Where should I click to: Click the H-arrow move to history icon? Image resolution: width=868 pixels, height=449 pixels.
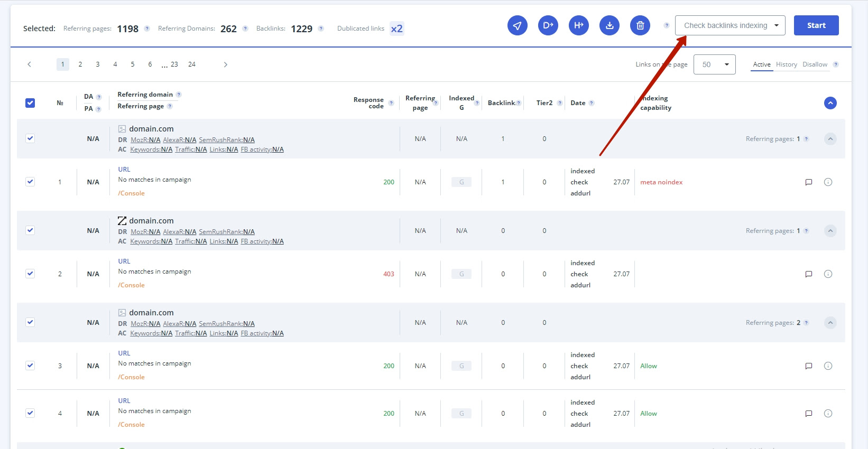point(579,25)
